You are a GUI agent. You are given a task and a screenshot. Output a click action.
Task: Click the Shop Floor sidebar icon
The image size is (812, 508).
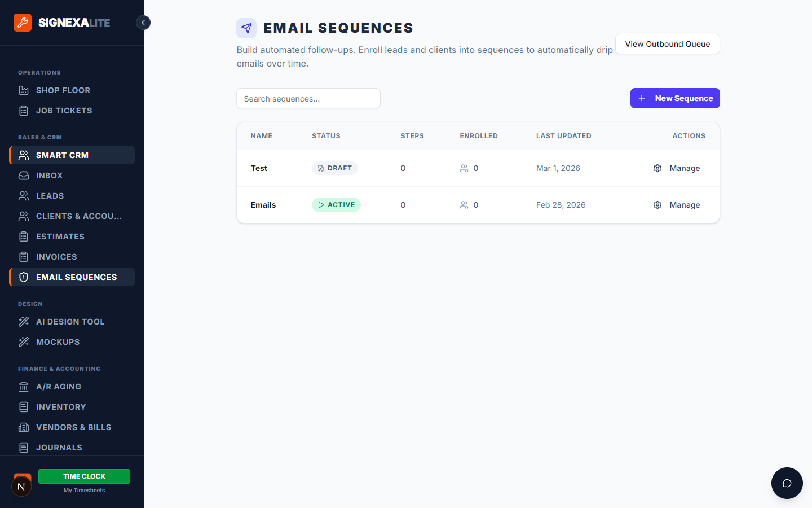(24, 90)
